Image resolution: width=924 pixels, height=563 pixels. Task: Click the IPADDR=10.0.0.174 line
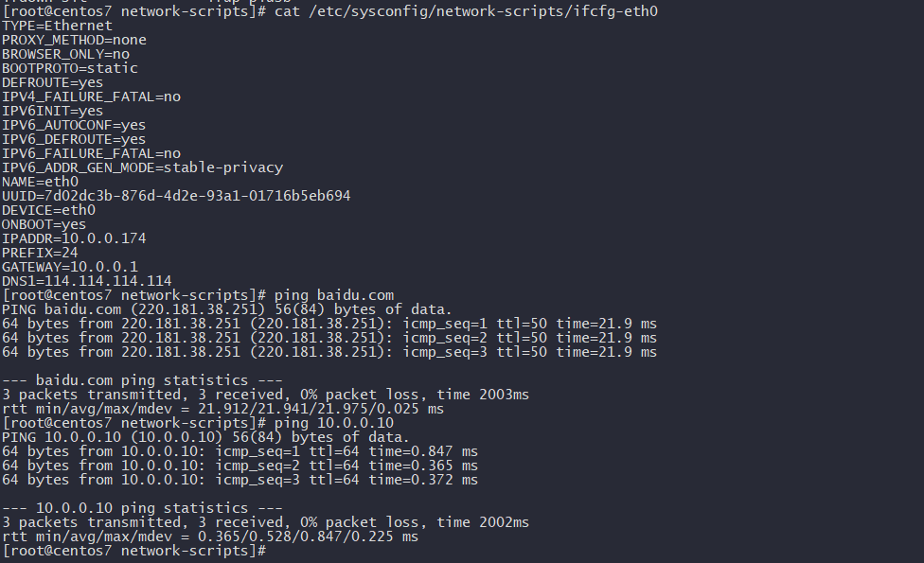click(74, 238)
